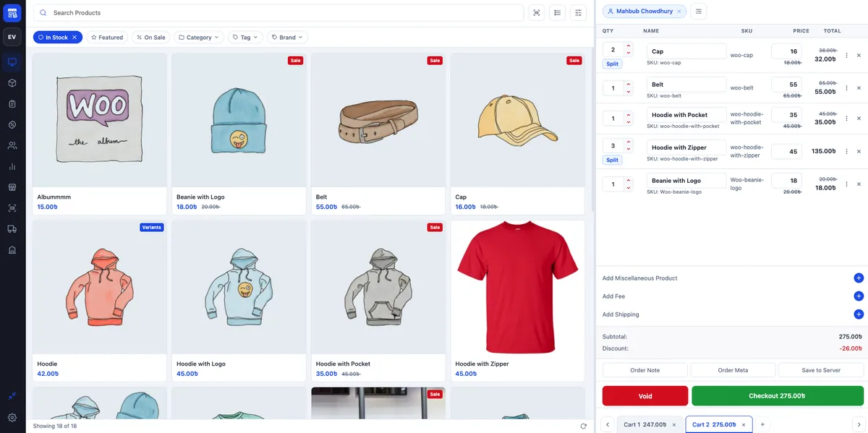868x433 pixels.
Task: Click the barcode scanner icon in sidebar
Action: pyautogui.click(x=12, y=208)
